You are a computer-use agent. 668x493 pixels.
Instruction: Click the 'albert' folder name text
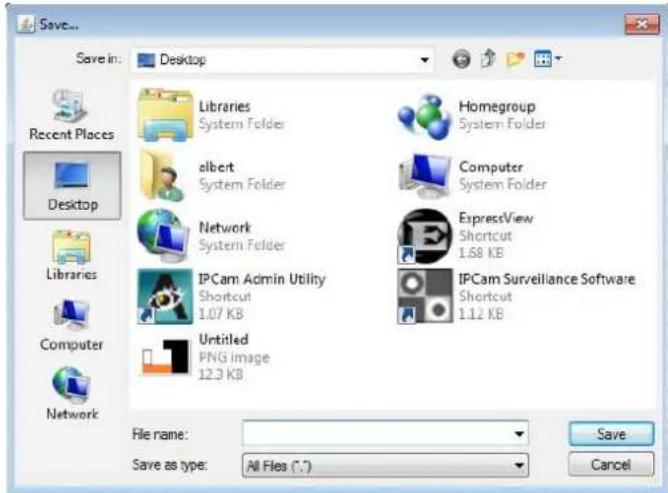216,167
